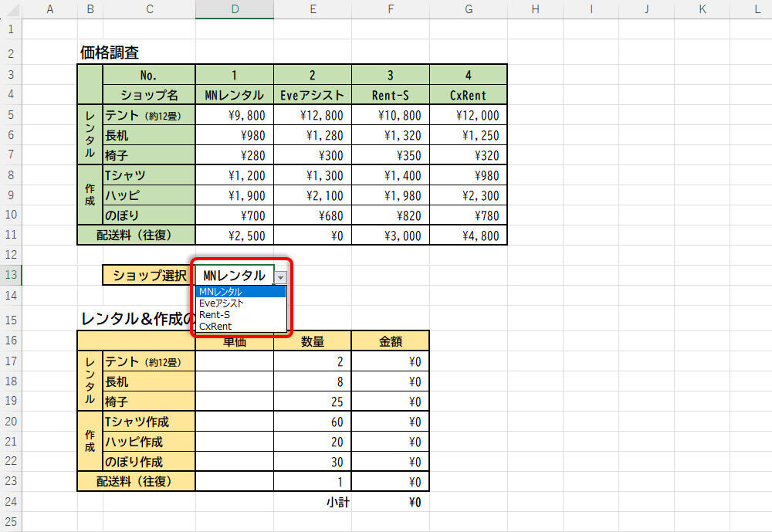772x532 pixels.
Task: Select the row 13 header
Action: pos(11,276)
